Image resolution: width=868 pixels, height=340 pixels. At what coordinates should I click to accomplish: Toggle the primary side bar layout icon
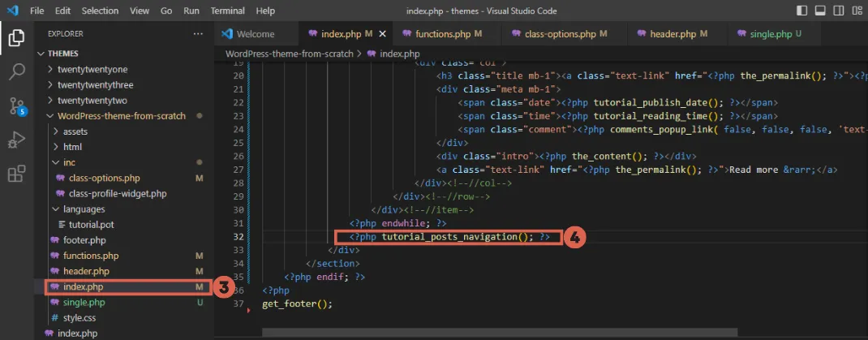coord(801,11)
